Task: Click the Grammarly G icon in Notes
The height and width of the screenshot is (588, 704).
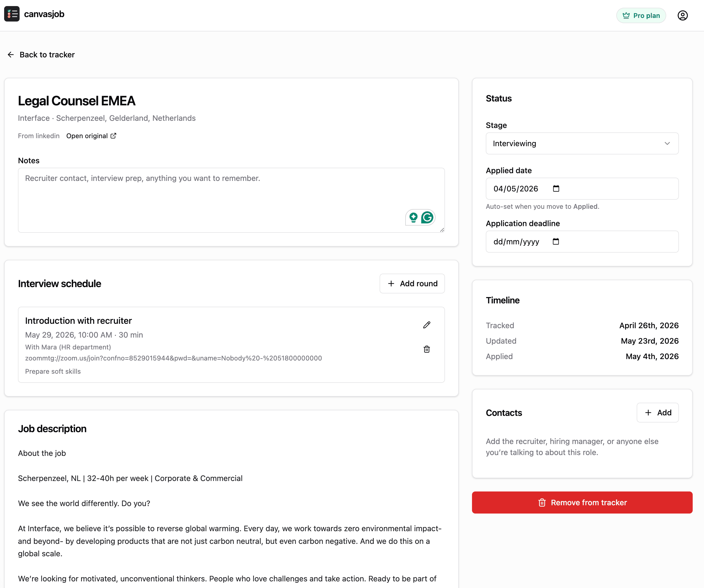Action: click(x=427, y=218)
